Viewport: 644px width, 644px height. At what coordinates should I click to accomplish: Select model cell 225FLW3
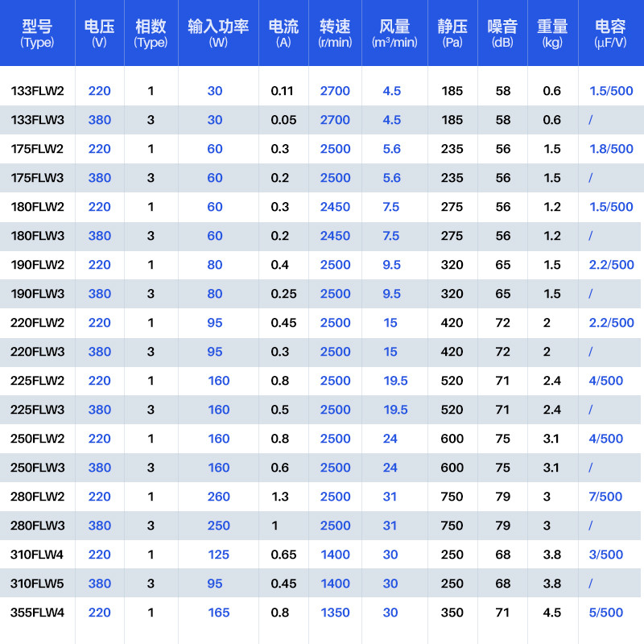pyautogui.click(x=37, y=410)
